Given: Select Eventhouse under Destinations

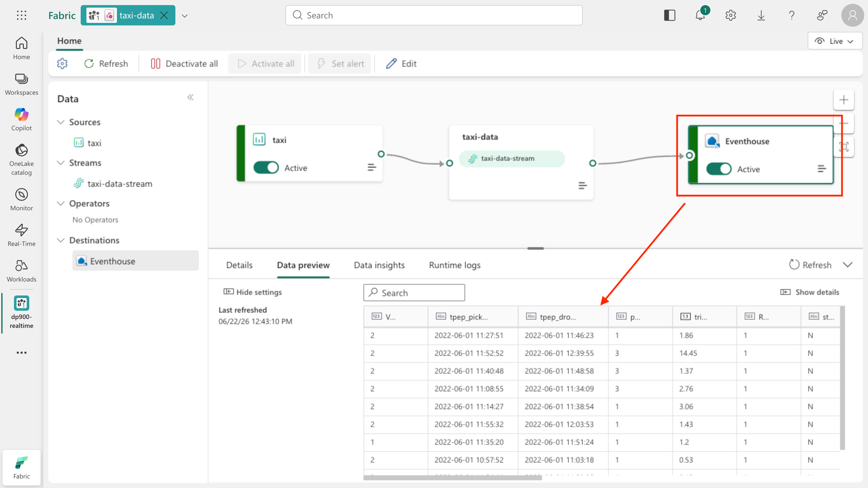Looking at the screenshot, I should 135,261.
